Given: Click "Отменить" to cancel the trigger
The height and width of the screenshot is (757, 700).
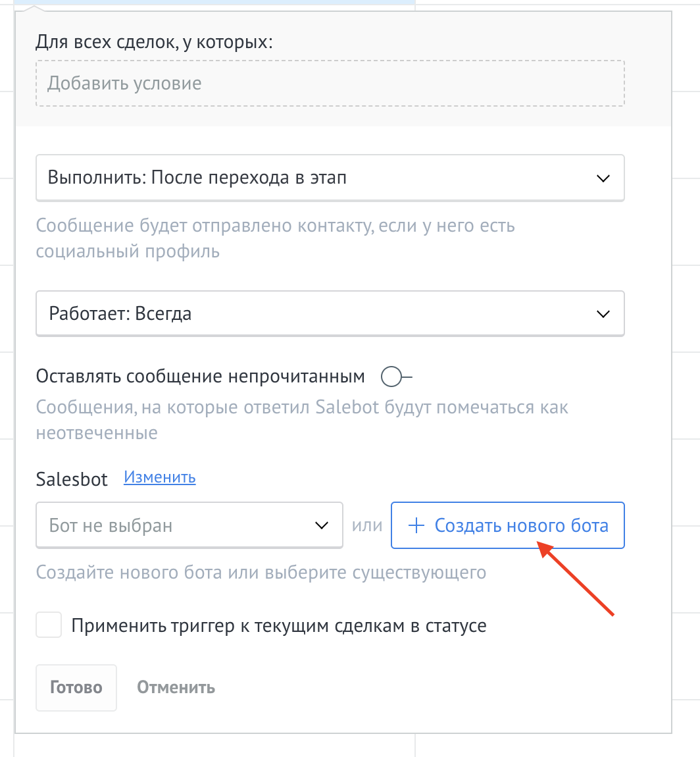Looking at the screenshot, I should 176,688.
